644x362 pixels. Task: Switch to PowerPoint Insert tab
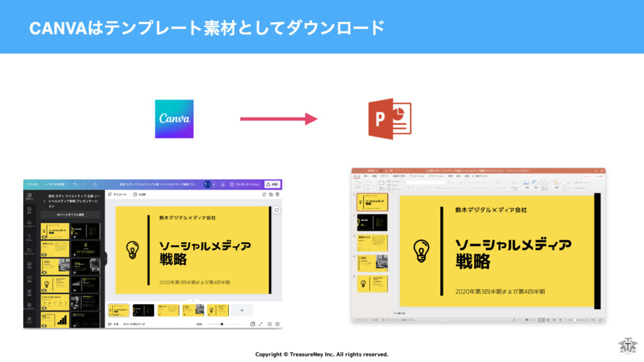(x=366, y=176)
